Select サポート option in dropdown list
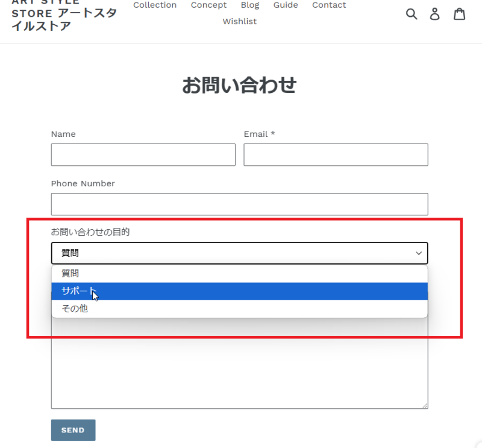 click(239, 291)
